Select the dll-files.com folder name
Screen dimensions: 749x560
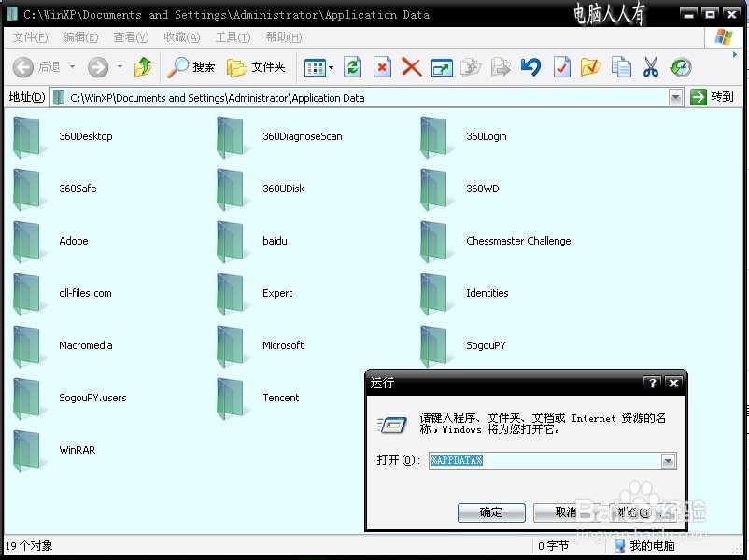(85, 293)
